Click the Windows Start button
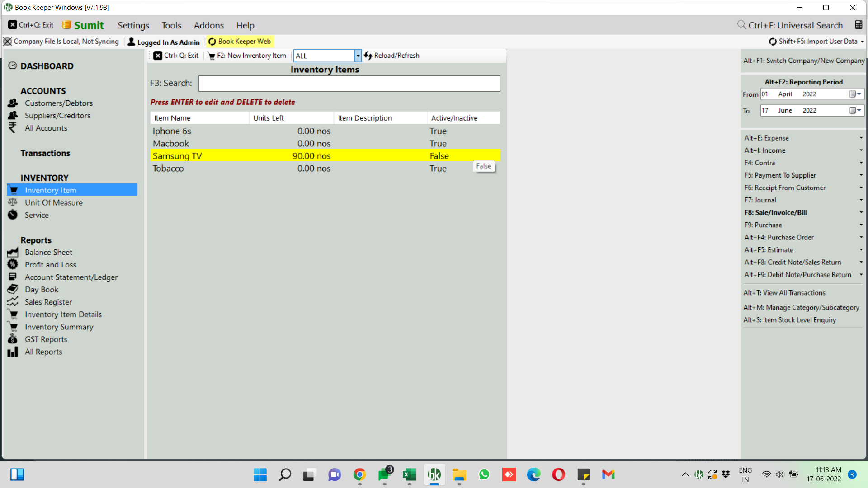The height and width of the screenshot is (488, 868). coord(260,474)
